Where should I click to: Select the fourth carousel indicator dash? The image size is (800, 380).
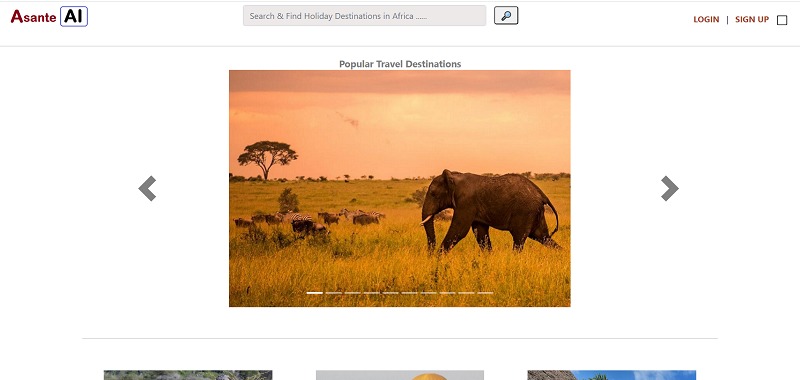371,293
